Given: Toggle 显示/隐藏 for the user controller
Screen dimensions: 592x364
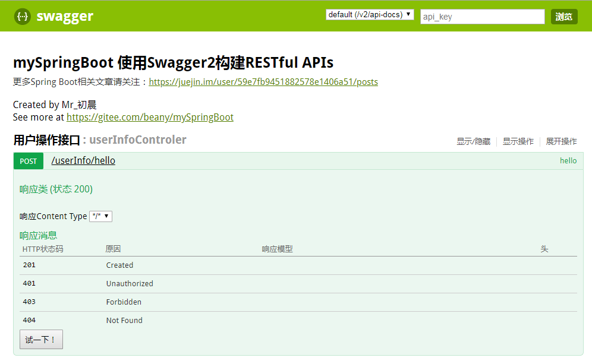Looking at the screenshot, I should pos(473,141).
